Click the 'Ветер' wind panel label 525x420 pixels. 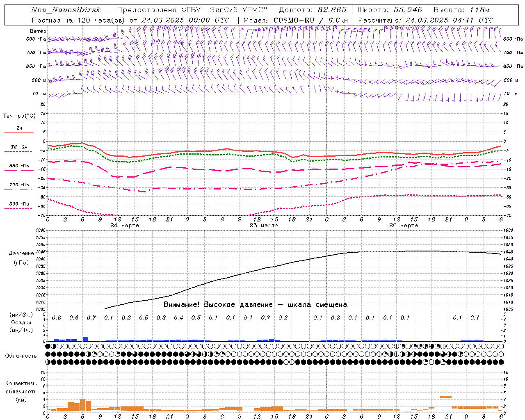tap(38, 31)
